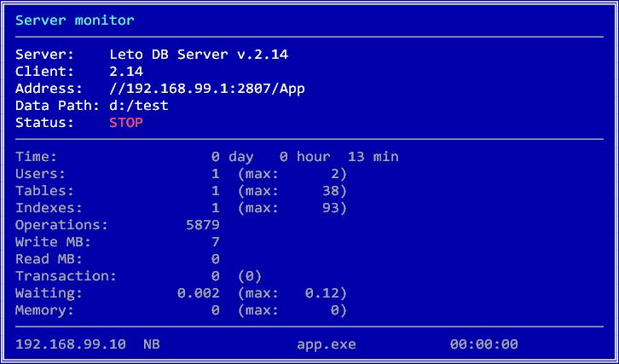Click the Time row label
The width and height of the screenshot is (619, 364).
coord(36,157)
